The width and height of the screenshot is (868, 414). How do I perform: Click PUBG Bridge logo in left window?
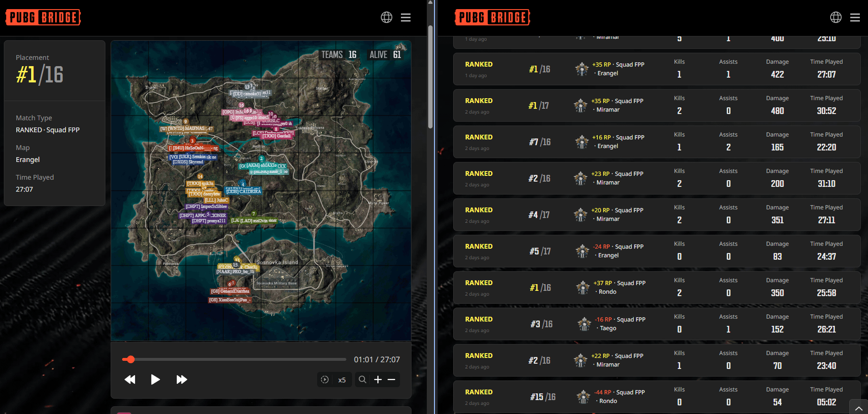point(43,17)
